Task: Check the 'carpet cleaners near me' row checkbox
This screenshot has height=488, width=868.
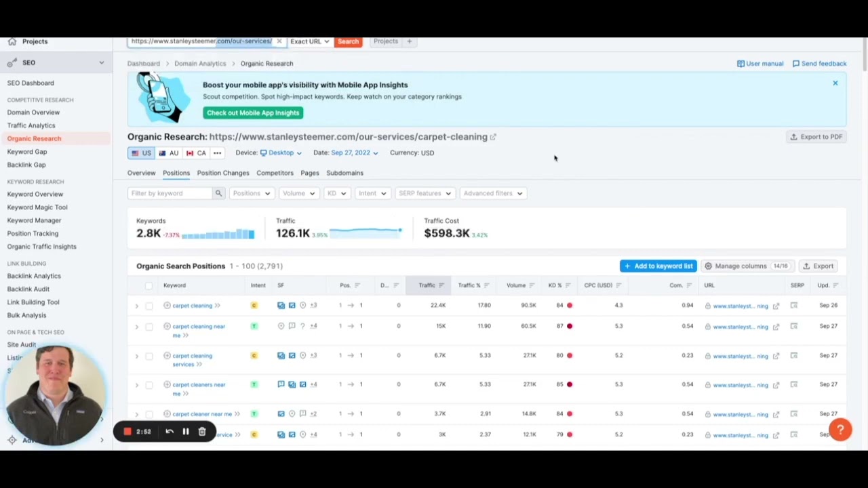Action: pyautogui.click(x=149, y=386)
